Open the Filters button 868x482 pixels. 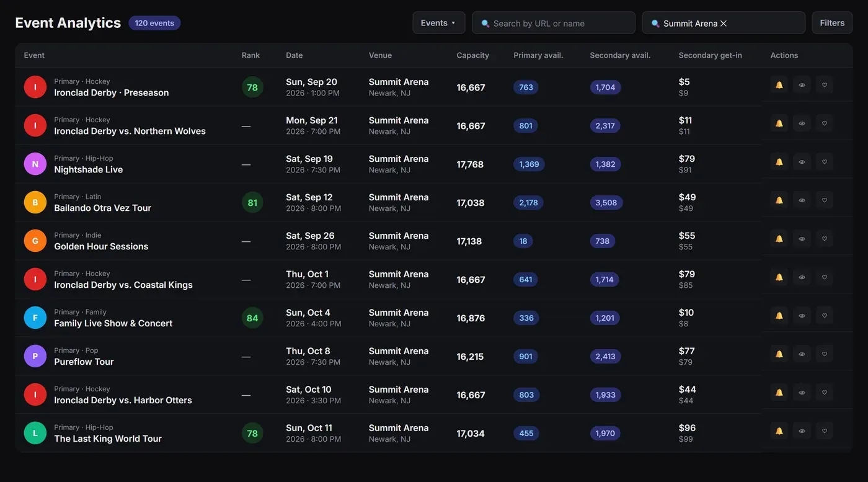[832, 23]
